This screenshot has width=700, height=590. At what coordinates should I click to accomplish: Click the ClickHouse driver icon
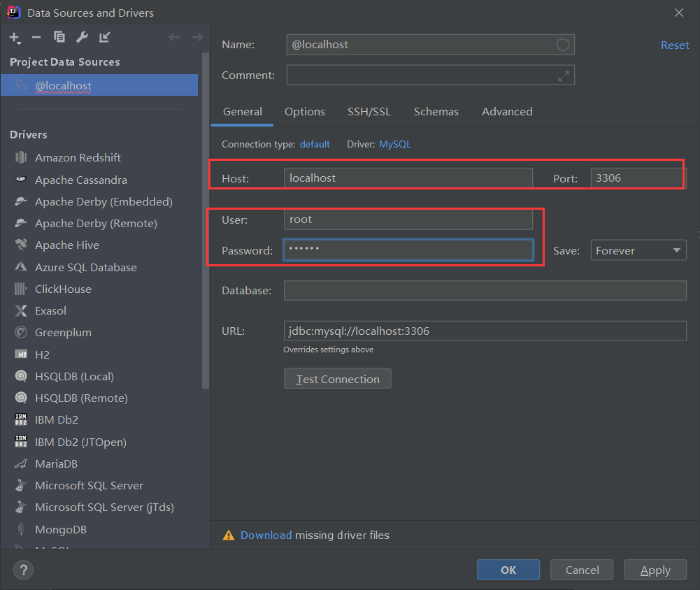click(x=20, y=289)
